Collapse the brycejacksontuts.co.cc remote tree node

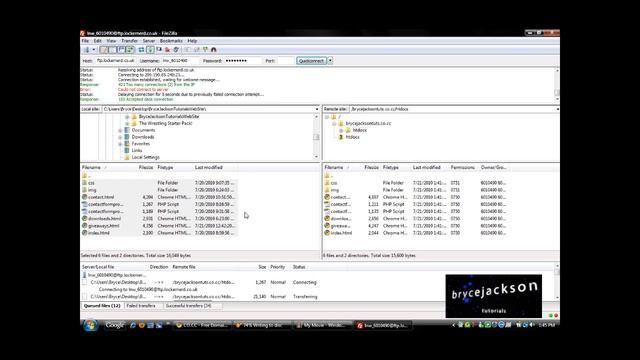334,123
